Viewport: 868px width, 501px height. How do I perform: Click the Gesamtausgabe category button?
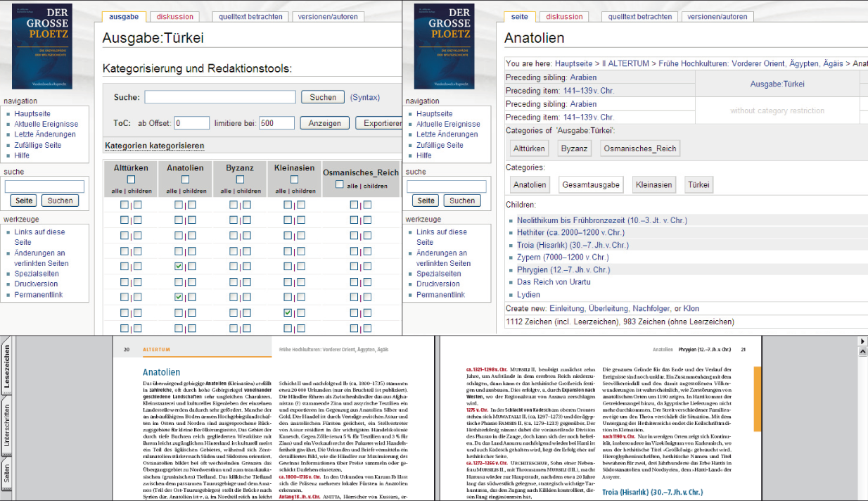[x=591, y=185]
